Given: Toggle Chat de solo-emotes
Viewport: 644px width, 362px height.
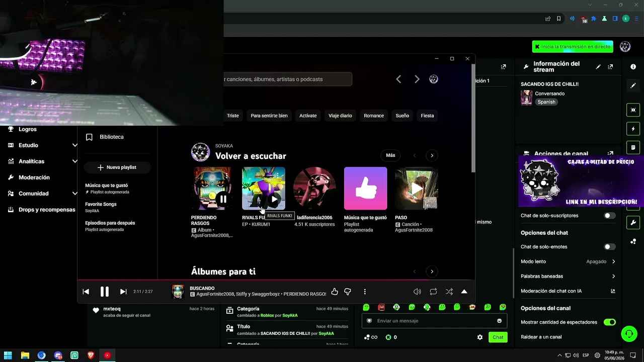Looking at the screenshot, I should tap(610, 247).
